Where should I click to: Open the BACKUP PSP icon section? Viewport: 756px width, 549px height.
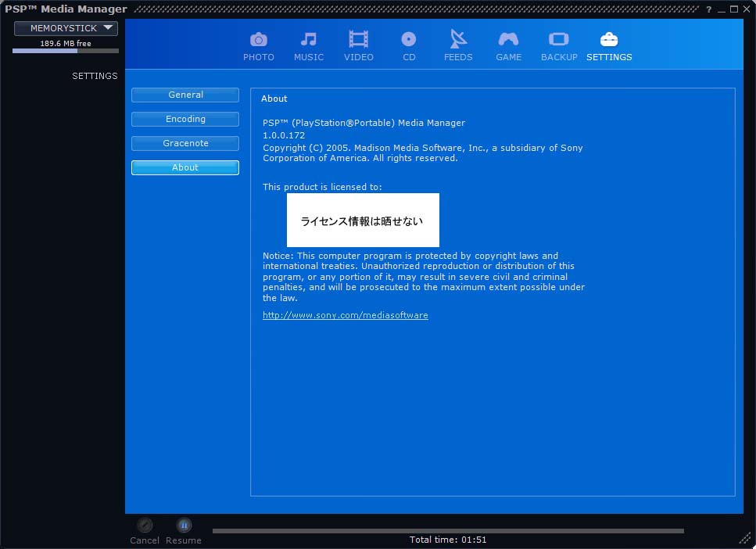point(559,46)
